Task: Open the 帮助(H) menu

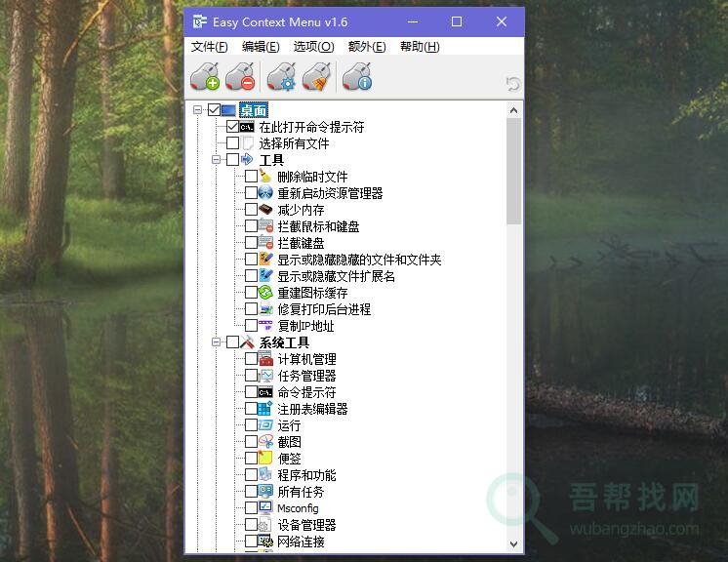Action: tap(420, 47)
